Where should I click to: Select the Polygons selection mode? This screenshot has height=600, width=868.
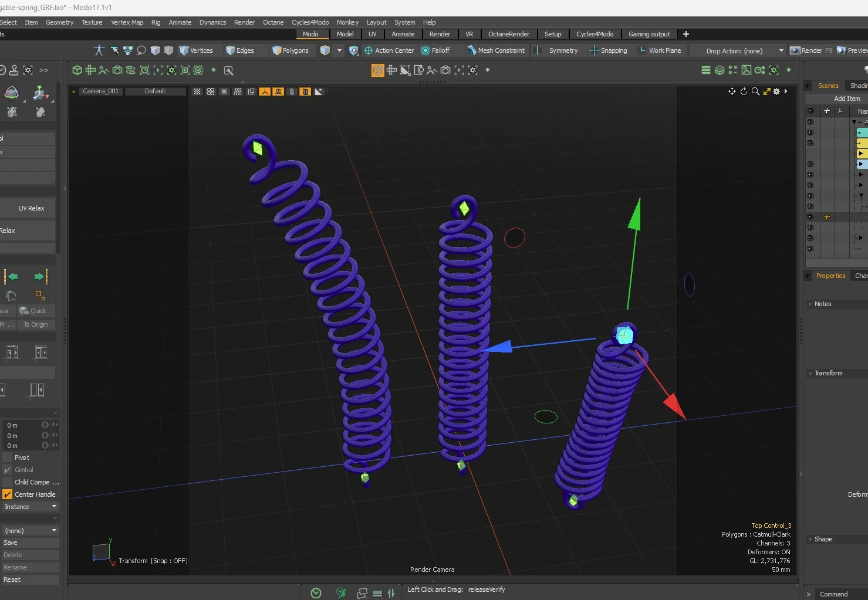click(291, 50)
